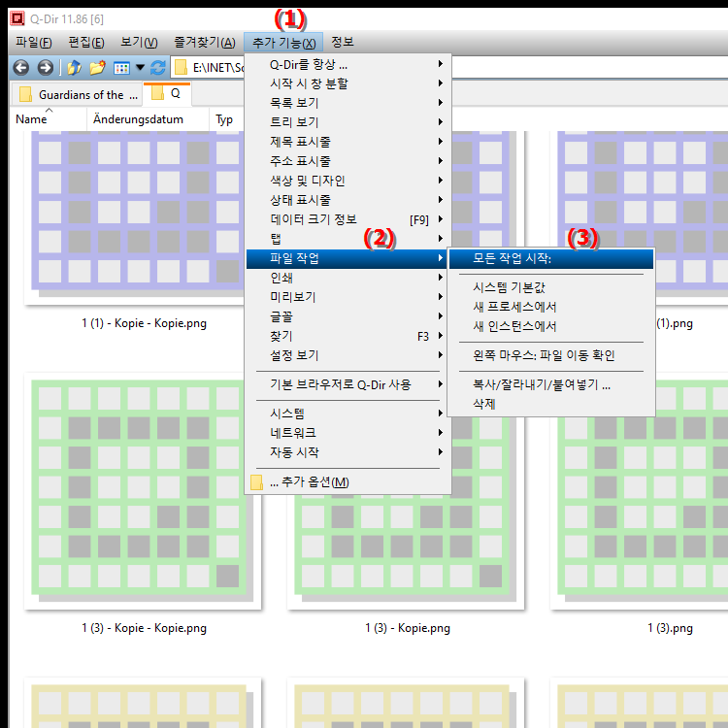This screenshot has height=728, width=728.
Task: Open the 글꼴 submenu
Action: (347, 316)
